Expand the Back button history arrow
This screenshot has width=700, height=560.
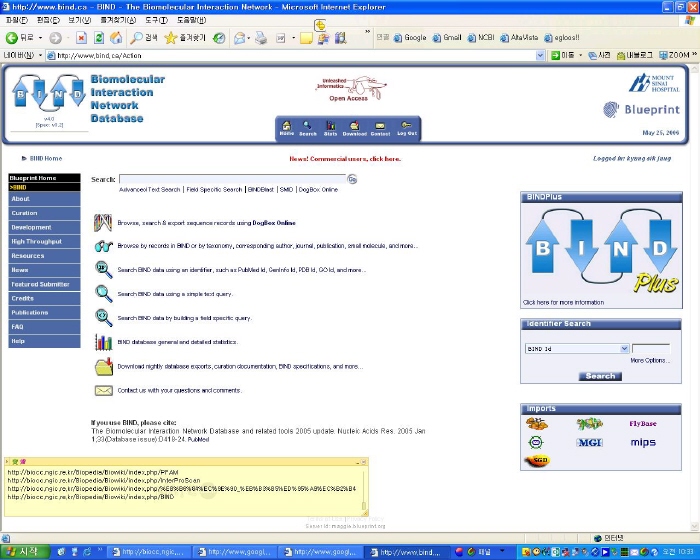pos(40,38)
